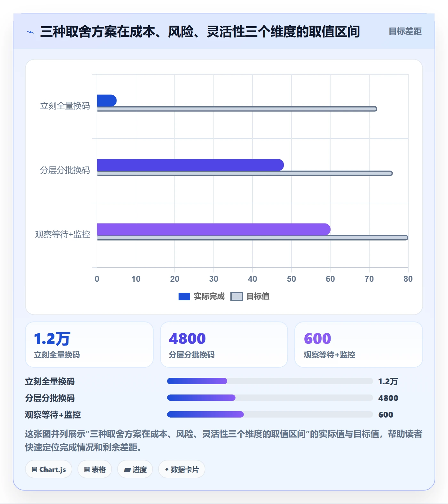Click the 立刻全量换码 y-axis label
The image size is (448, 504).
[x=65, y=106]
